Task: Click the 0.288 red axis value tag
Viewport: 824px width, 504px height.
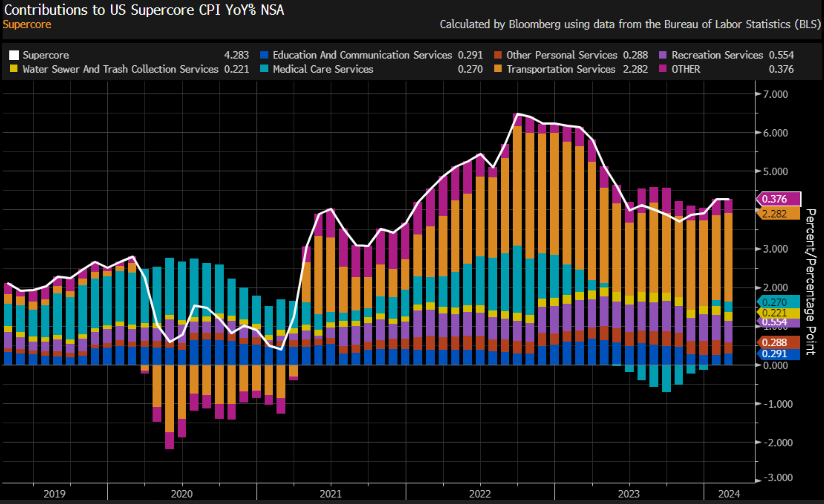Action: (x=779, y=342)
